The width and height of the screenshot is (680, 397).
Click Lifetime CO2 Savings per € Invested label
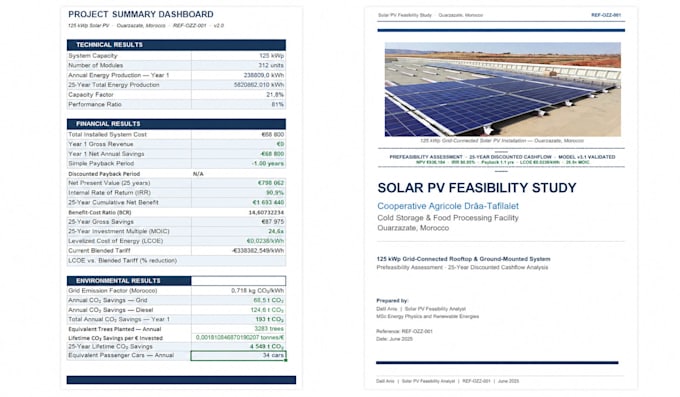pos(115,338)
